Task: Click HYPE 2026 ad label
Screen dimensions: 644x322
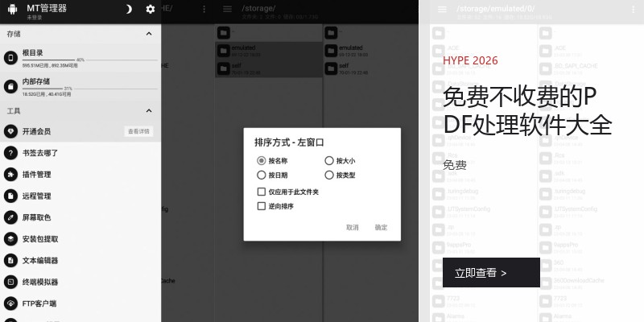Action: click(x=470, y=61)
